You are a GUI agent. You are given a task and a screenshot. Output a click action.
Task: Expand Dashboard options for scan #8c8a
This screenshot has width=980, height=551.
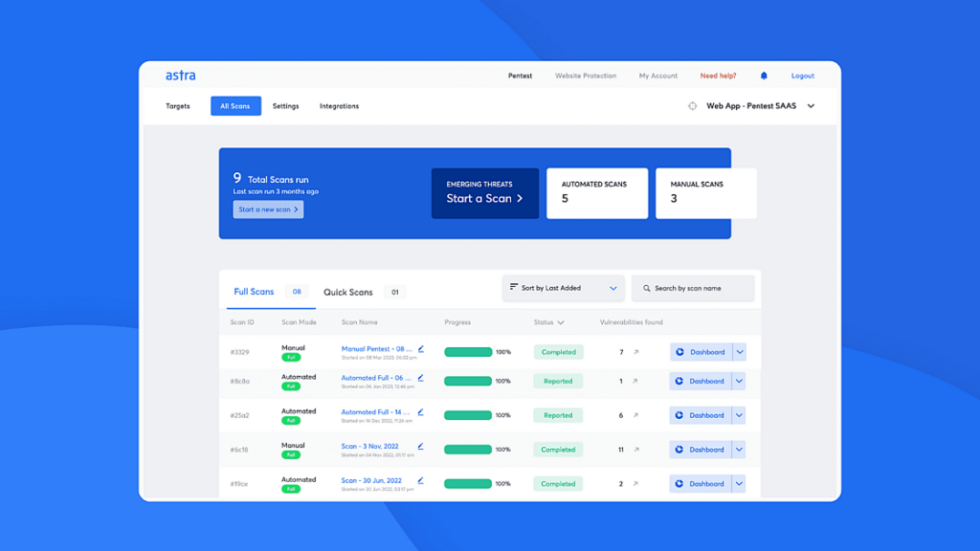(740, 381)
